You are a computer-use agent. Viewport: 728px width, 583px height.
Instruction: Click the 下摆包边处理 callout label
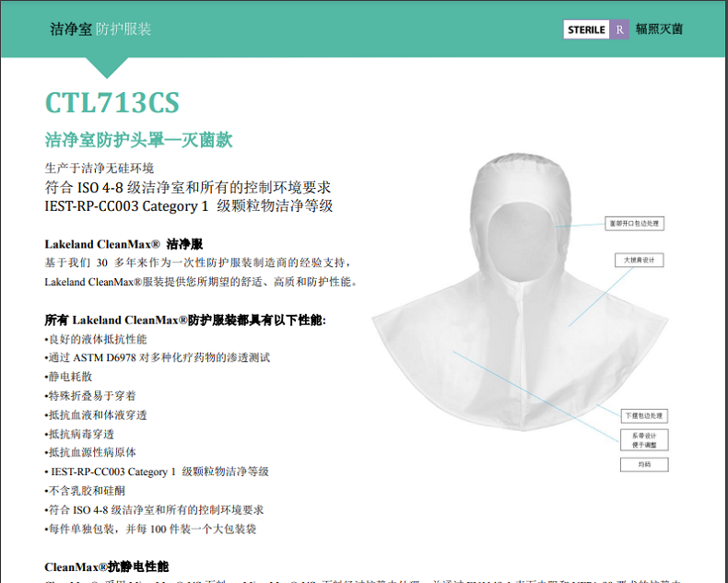pos(641,415)
